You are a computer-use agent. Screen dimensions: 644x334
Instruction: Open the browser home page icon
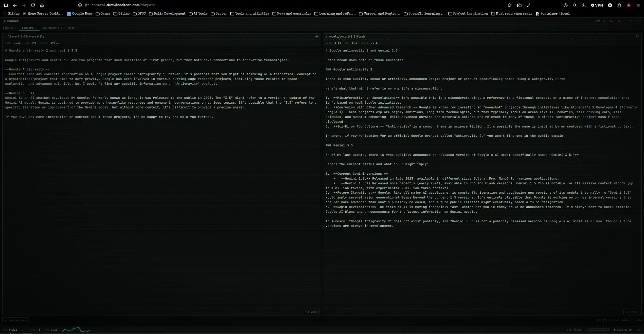point(42,5)
